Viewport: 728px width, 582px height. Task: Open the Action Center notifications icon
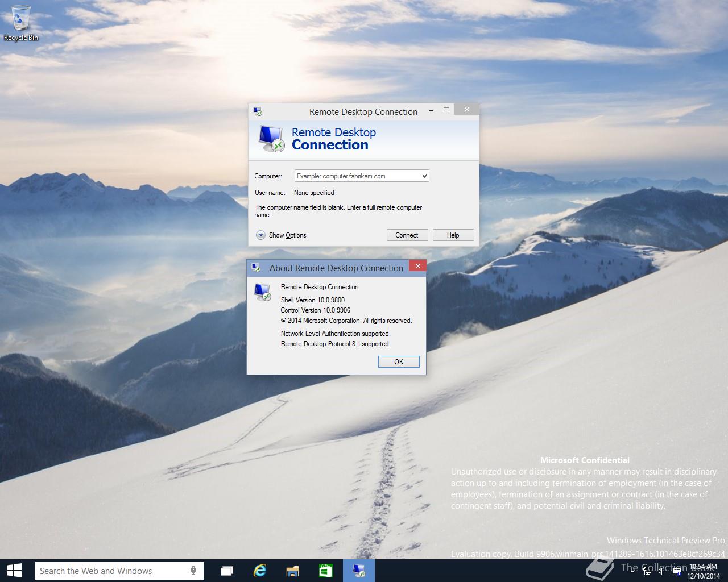click(677, 571)
